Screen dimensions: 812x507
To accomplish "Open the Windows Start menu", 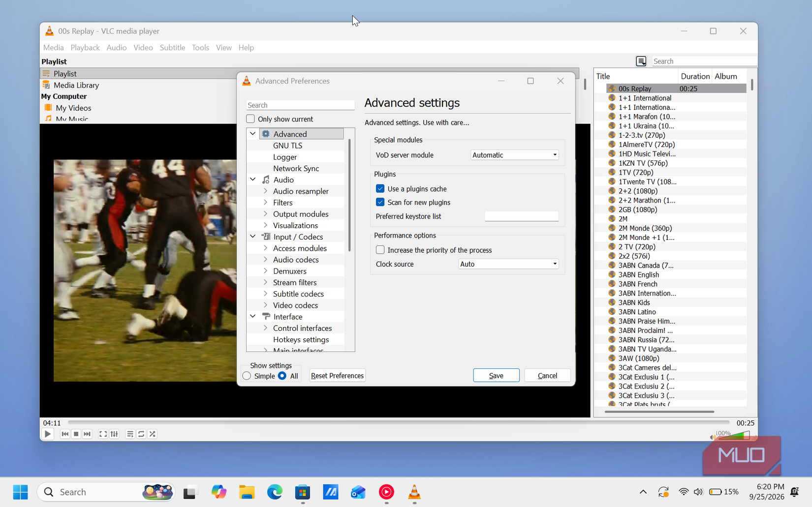I will tap(20, 492).
